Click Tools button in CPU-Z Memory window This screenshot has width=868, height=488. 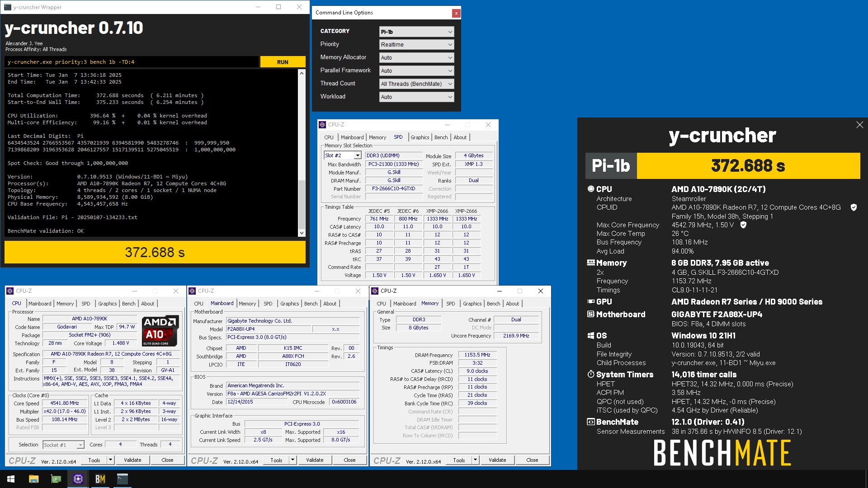(x=459, y=460)
